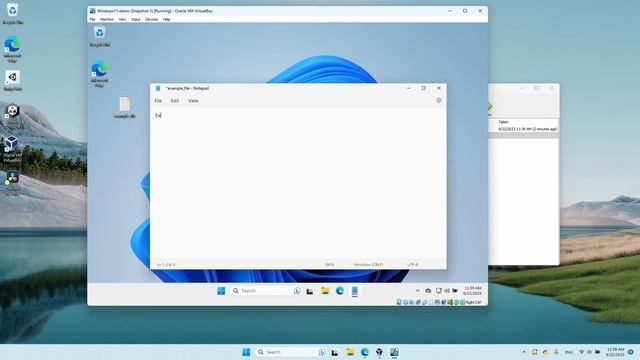Open Notepad's File menu

tap(158, 100)
